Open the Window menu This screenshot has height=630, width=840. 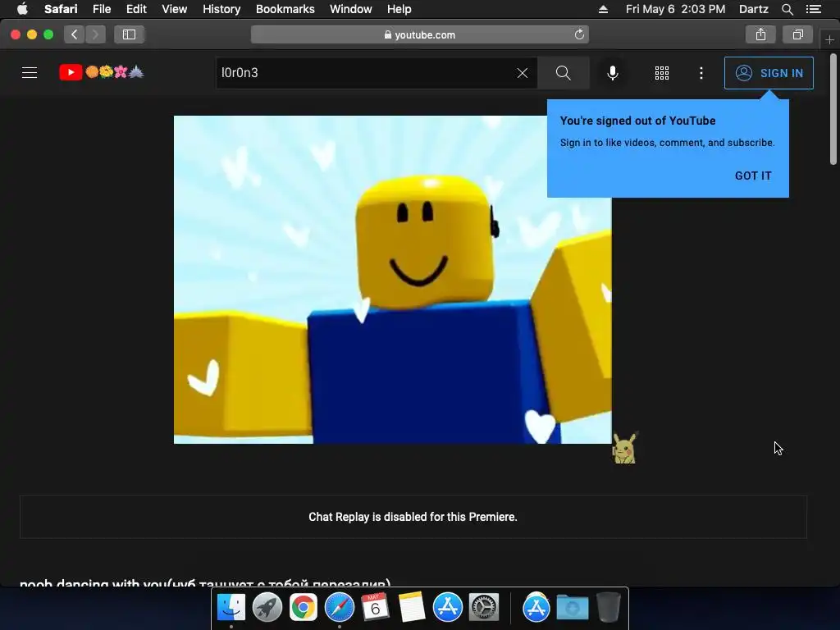[351, 9]
